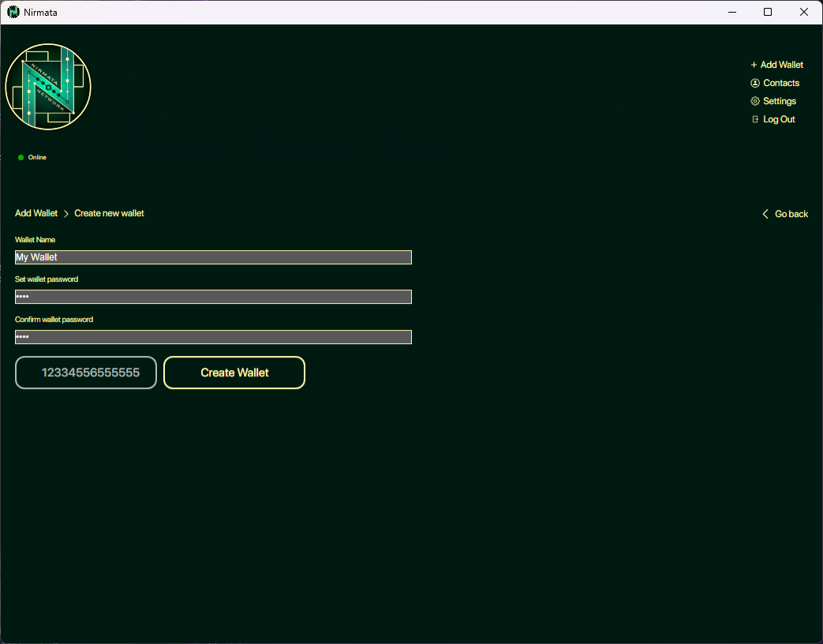Collapse view using the Go back control
823x644 pixels.
click(791, 214)
